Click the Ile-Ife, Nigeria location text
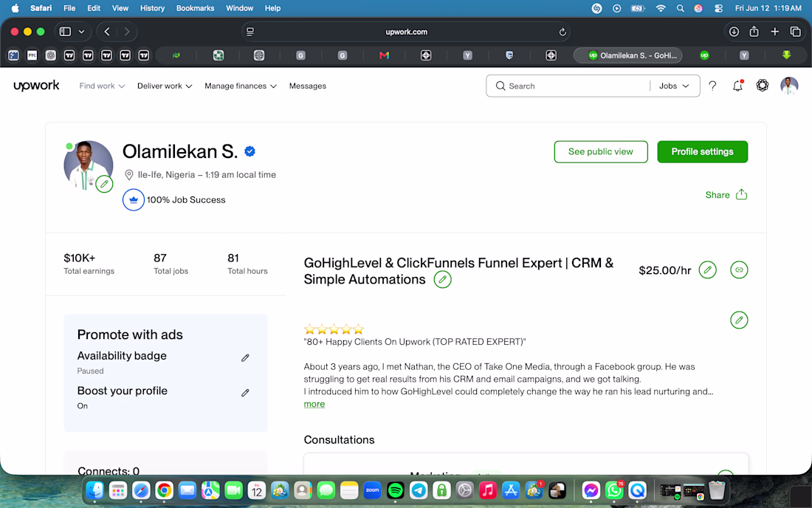This screenshot has height=508, width=812. coord(166,175)
